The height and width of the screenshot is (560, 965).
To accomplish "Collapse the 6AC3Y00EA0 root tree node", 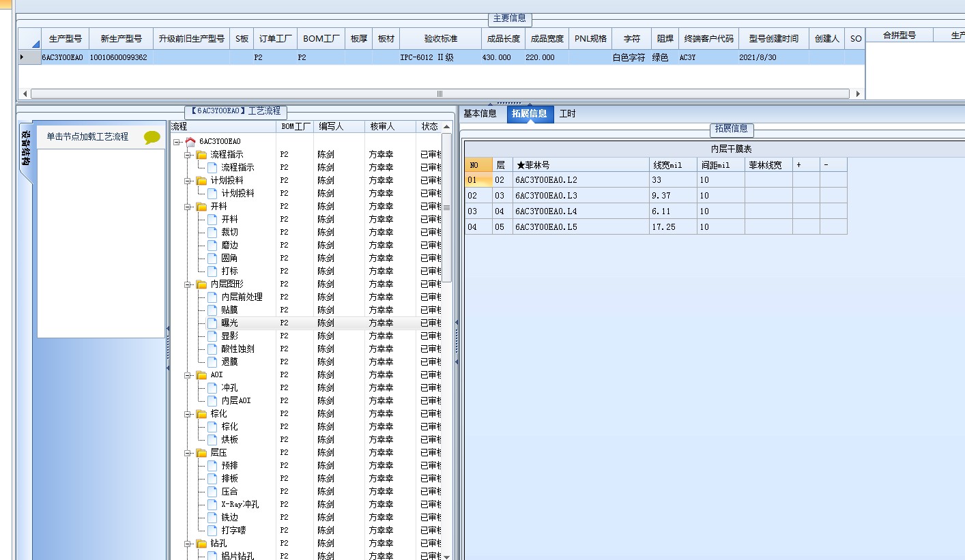I will [177, 142].
